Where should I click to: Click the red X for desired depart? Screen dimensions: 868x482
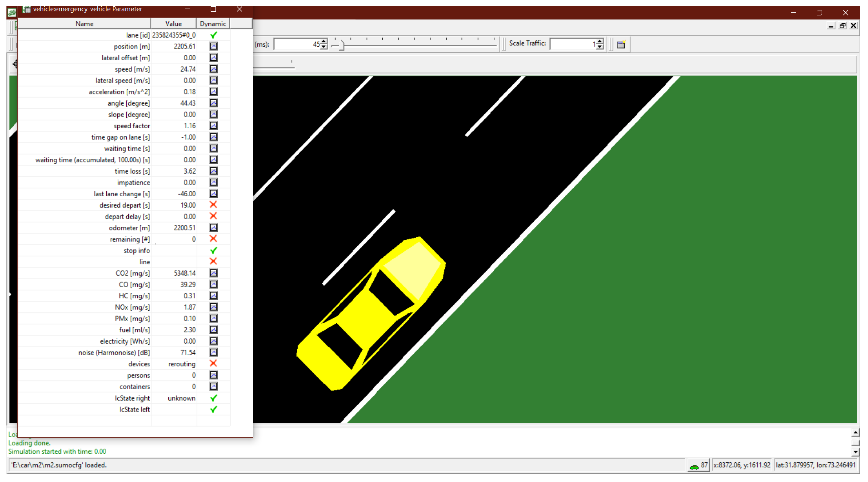point(213,205)
